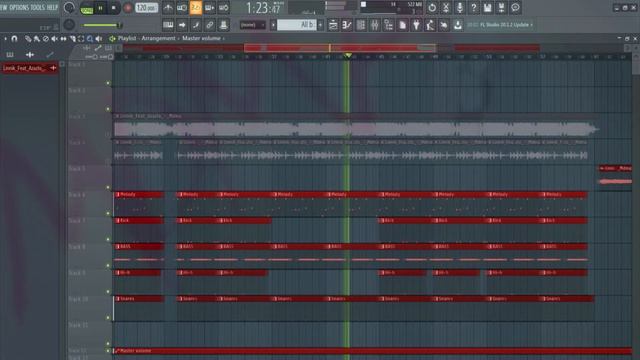Toggle loop recording icon
Screen dimensions: 640x360
pos(223,7)
